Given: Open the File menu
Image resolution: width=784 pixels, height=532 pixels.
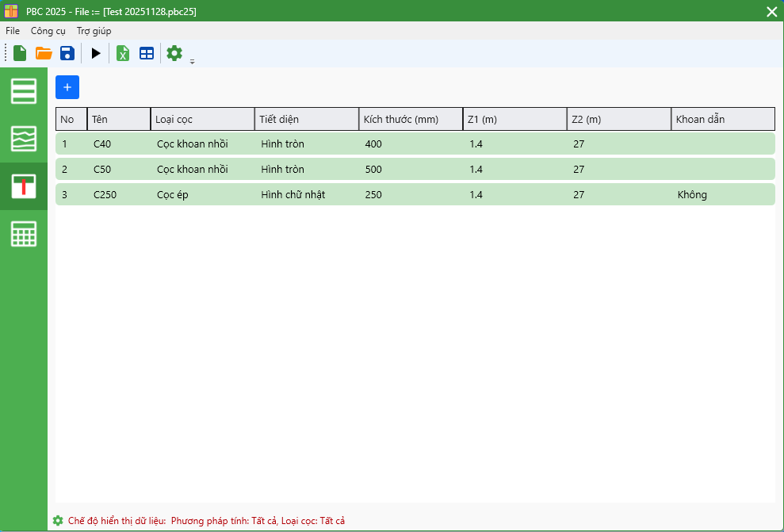Looking at the screenshot, I should (13, 31).
